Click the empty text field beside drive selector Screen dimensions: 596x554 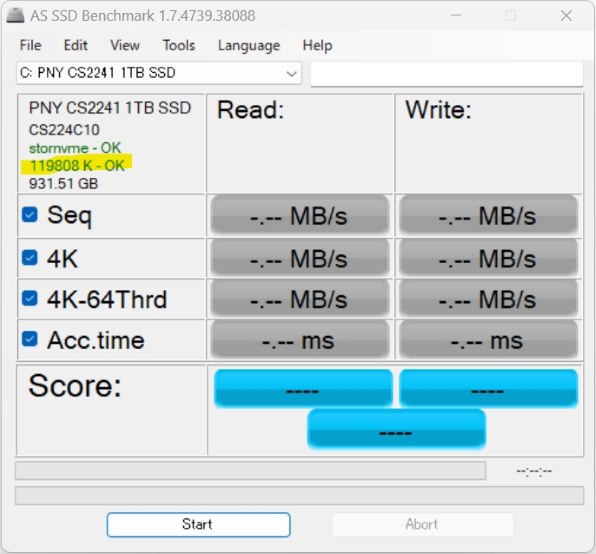click(x=447, y=74)
